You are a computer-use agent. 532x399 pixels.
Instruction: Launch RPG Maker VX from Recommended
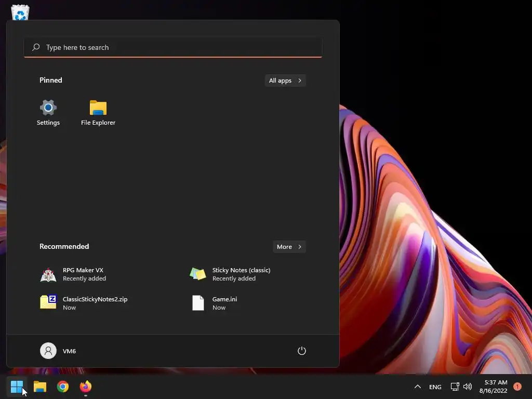[x=73, y=274]
